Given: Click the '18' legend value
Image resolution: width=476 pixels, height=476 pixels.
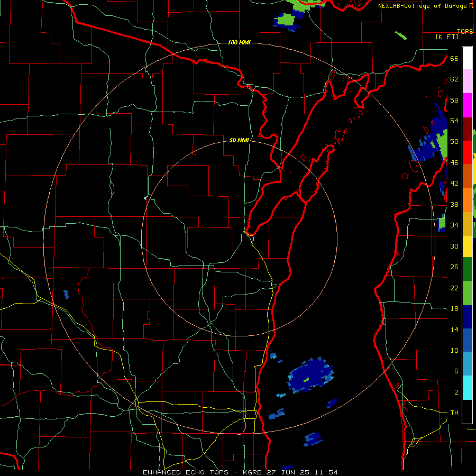Looking at the screenshot, I should click(x=454, y=309).
